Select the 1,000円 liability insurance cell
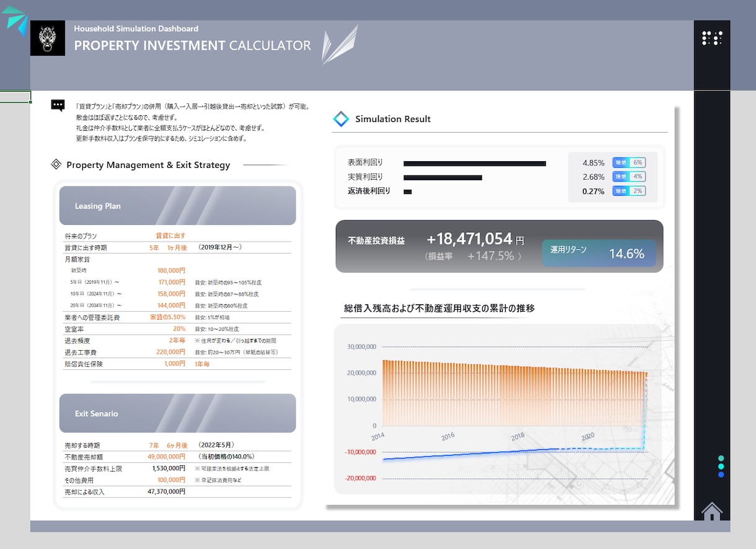This screenshot has width=756, height=549. point(175,364)
